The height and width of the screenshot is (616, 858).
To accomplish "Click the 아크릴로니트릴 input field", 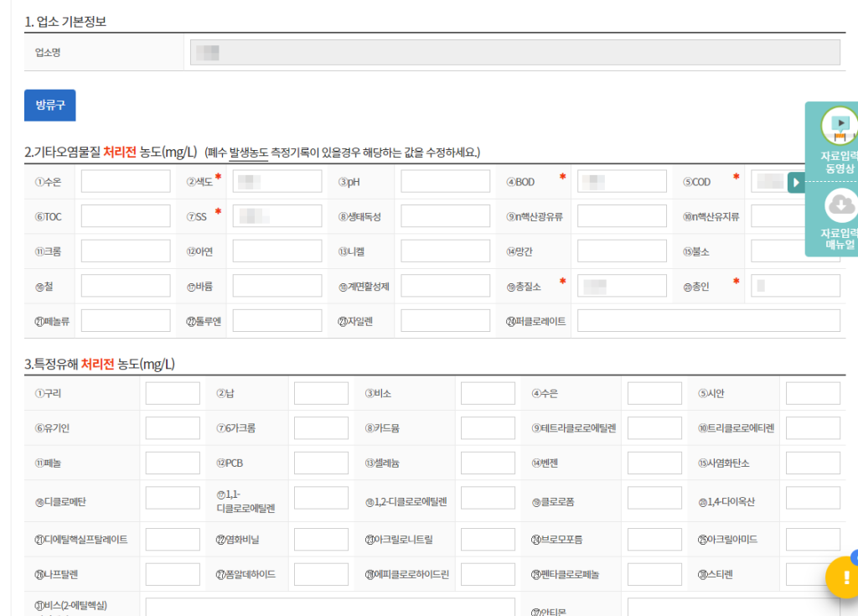I will [x=488, y=540].
